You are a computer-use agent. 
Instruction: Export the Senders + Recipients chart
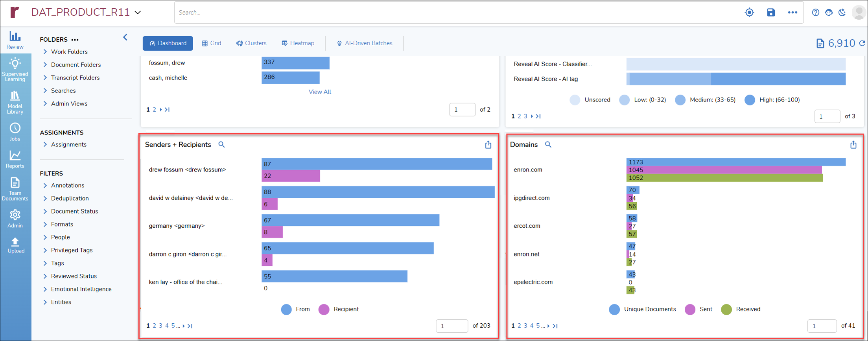click(x=488, y=145)
